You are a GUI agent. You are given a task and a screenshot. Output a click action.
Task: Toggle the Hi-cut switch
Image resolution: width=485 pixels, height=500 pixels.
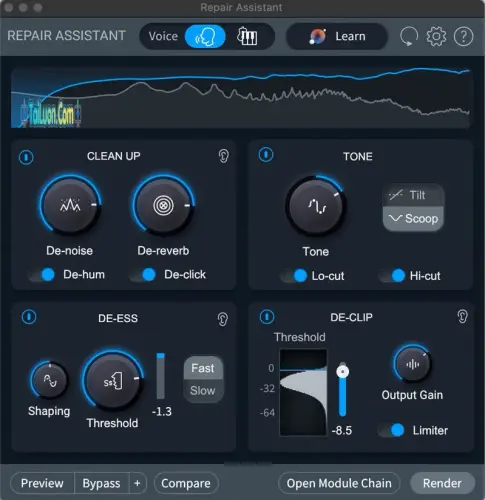pyautogui.click(x=392, y=276)
